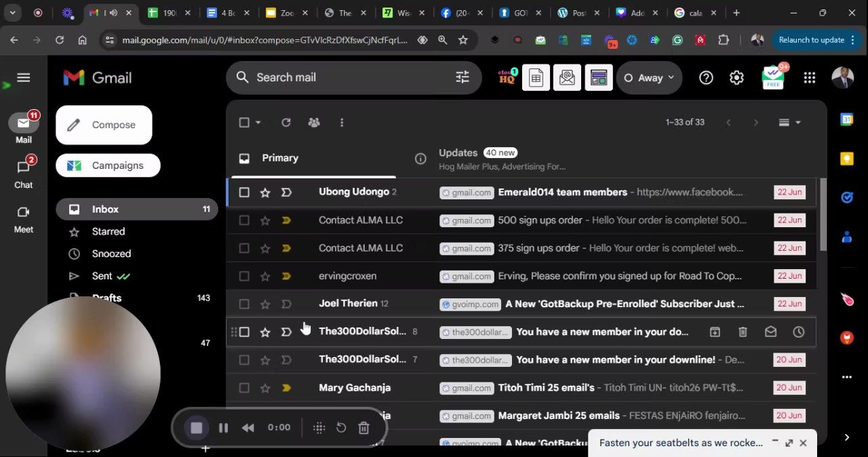
Task: Snooze the hovered The300DollarSol email
Action: 799,332
